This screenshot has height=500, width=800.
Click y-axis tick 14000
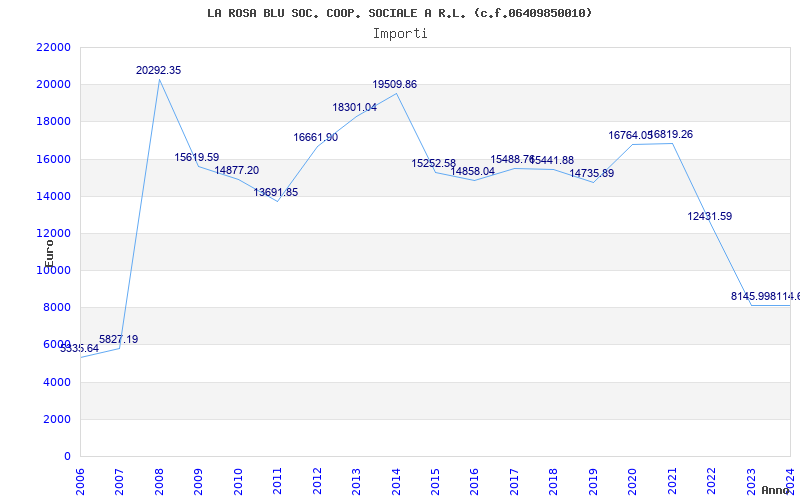coord(53,196)
